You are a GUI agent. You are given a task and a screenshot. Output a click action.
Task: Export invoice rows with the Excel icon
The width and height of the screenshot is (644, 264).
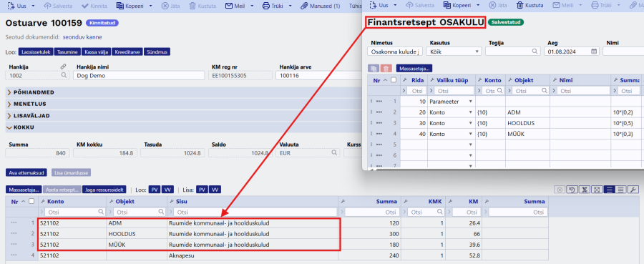pos(584,190)
